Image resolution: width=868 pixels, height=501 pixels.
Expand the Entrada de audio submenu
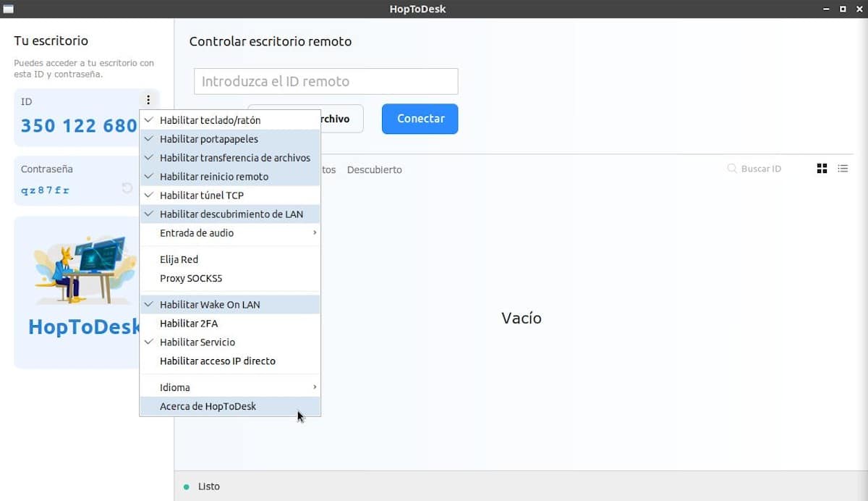[230, 233]
